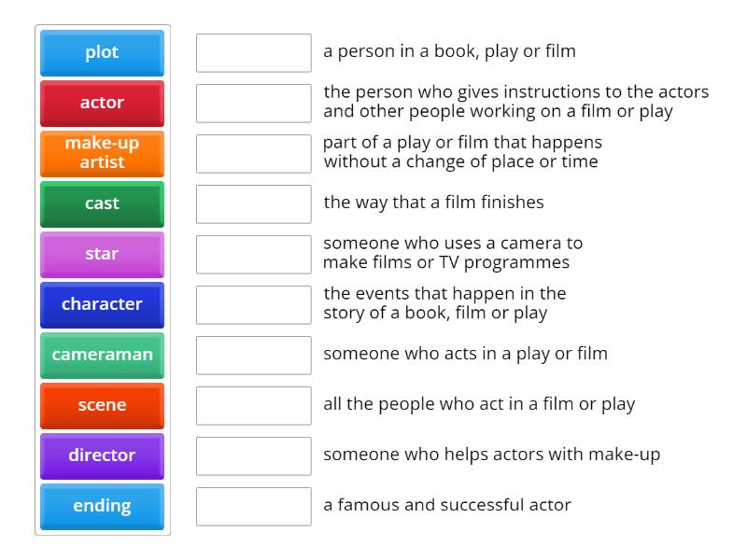Select the "ending" word tile
The image size is (747, 560).
pyautogui.click(x=102, y=506)
